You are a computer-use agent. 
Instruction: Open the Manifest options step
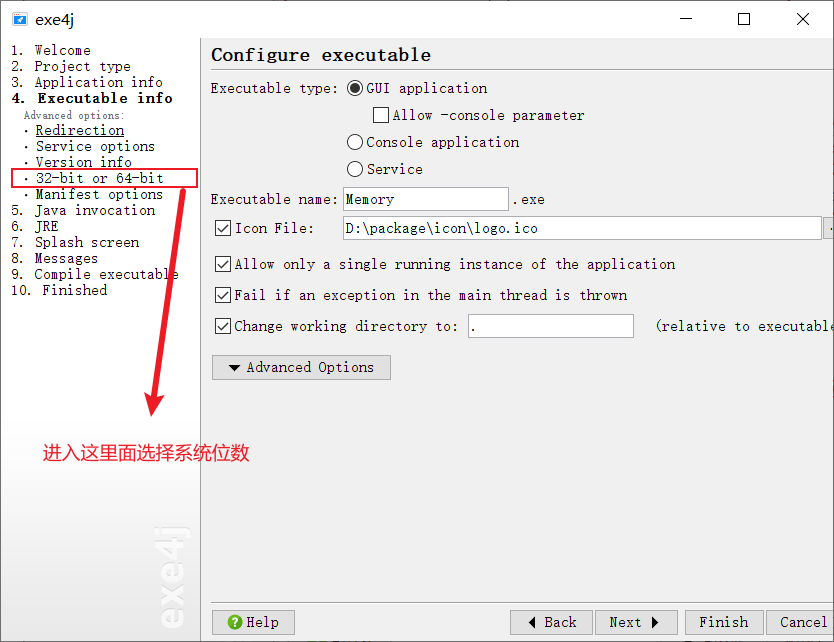[x=99, y=194]
